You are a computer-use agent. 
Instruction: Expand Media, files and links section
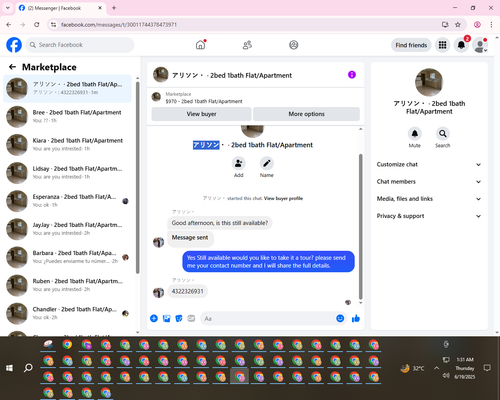[429, 199]
